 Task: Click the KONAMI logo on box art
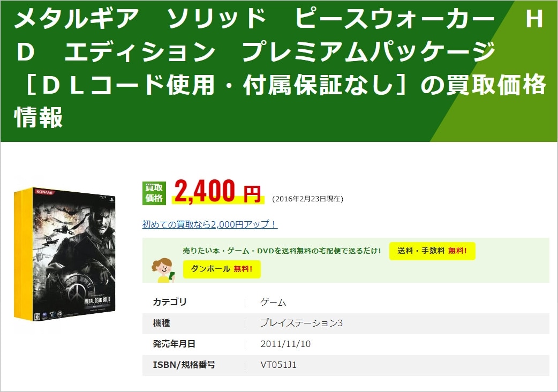(44, 192)
